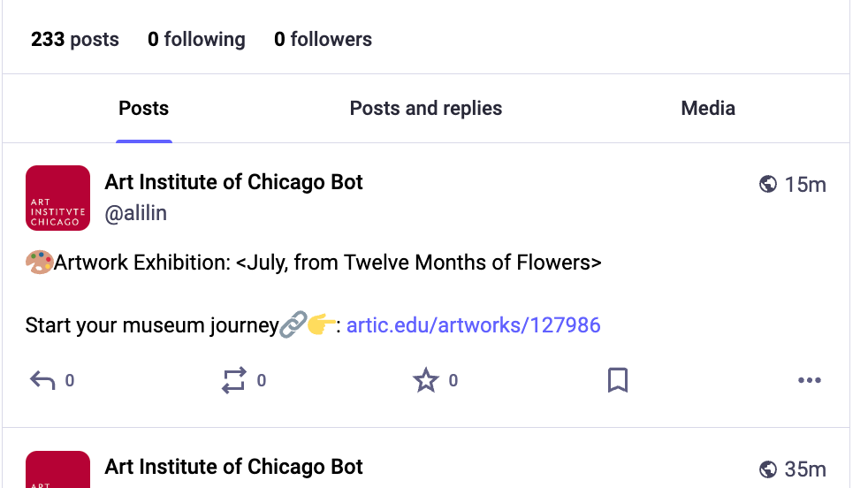868x488 pixels.
Task: Open the three-dot more menu on first post
Action: pyautogui.click(x=810, y=380)
